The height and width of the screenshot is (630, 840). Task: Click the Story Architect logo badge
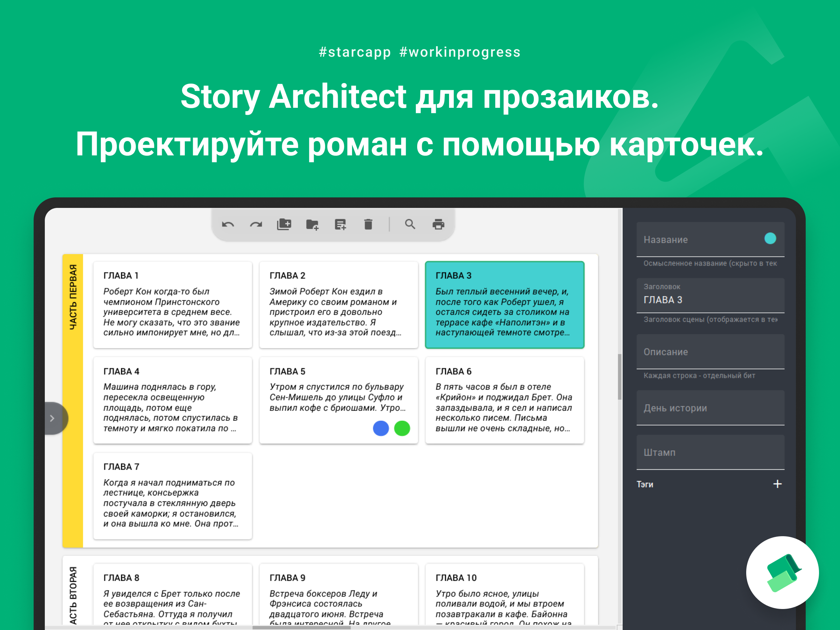click(782, 572)
